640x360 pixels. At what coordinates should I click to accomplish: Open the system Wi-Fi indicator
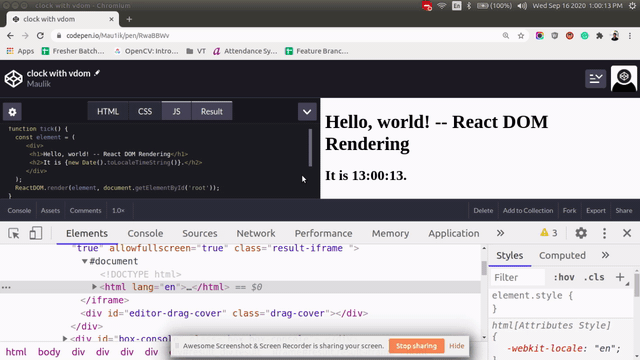pyautogui.click(x=442, y=6)
